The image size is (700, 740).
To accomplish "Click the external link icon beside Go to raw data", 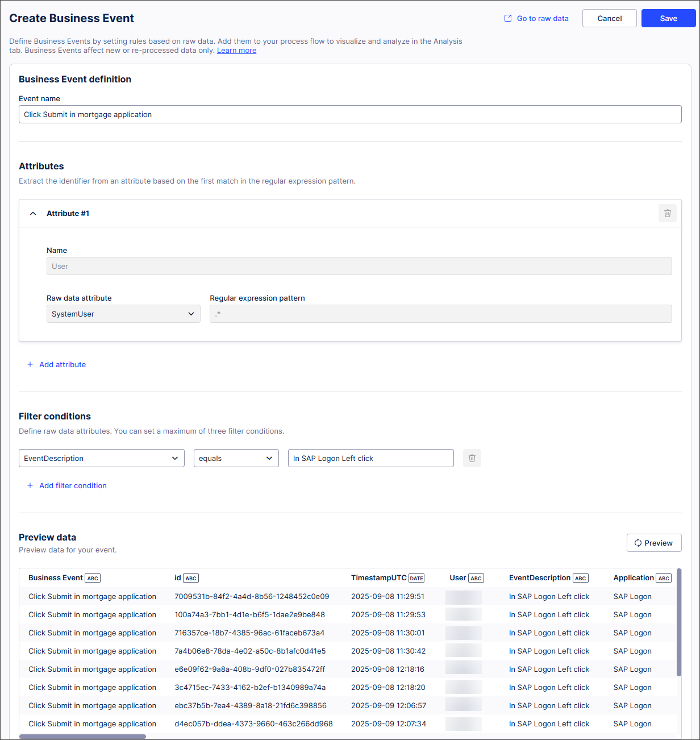I will click(x=507, y=18).
